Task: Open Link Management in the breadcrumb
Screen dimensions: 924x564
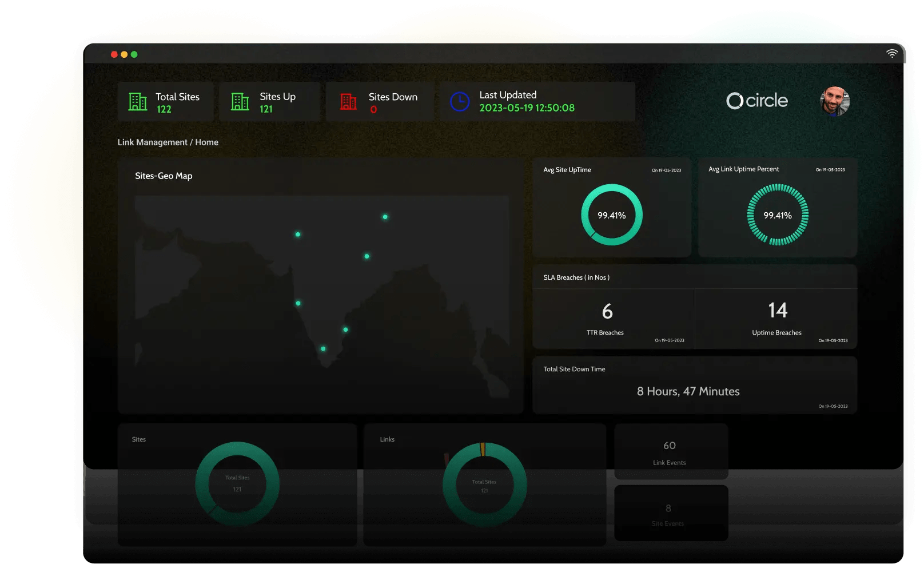Action: coord(153,142)
